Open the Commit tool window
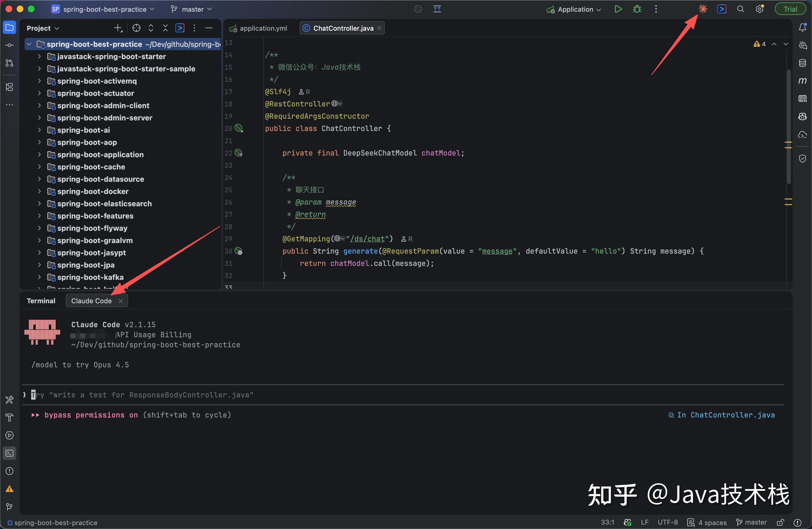Viewport: 812px width, 529px height. point(9,45)
